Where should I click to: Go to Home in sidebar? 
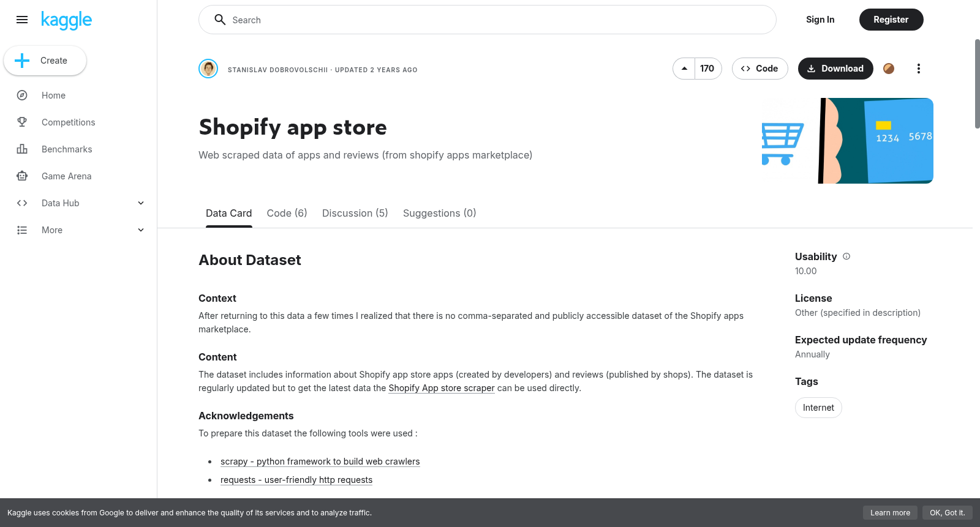coord(53,95)
